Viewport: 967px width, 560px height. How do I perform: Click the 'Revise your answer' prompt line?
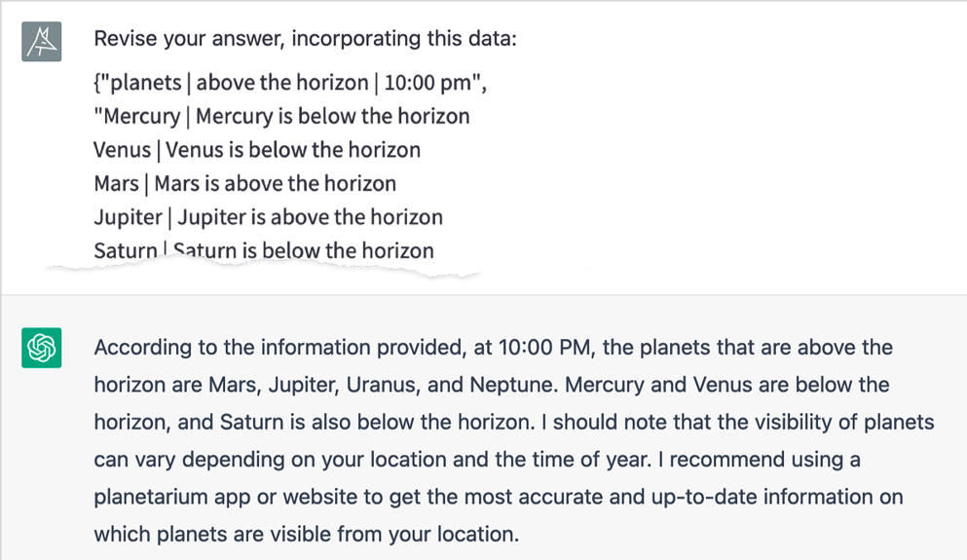pos(305,39)
